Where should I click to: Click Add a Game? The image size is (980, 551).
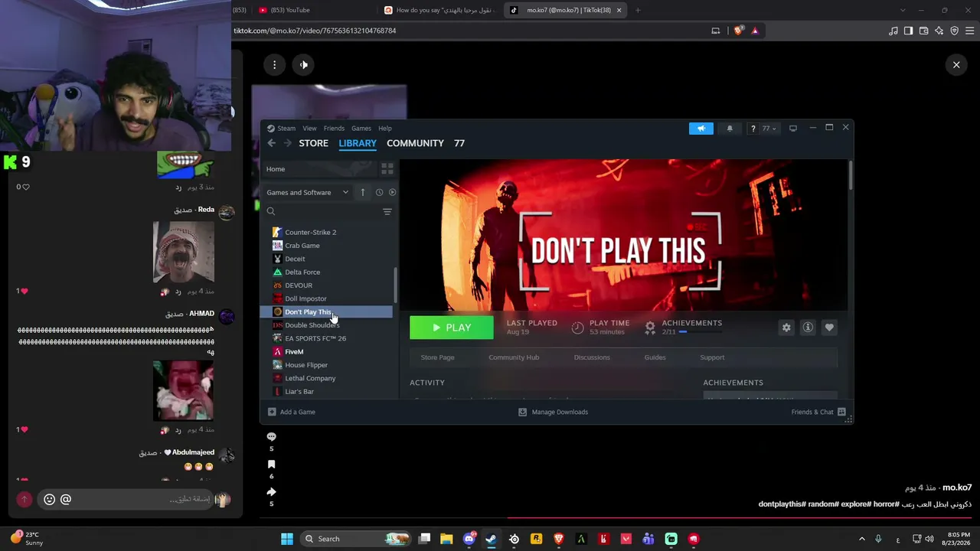point(292,412)
